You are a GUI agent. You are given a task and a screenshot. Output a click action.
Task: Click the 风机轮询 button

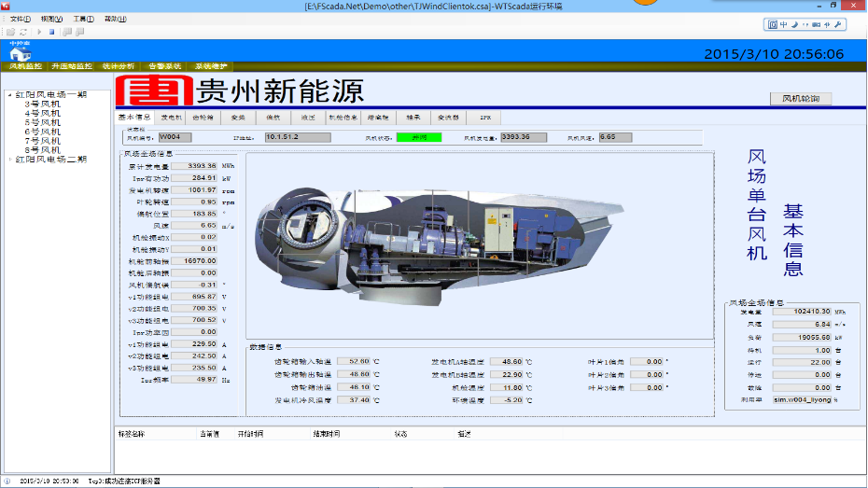click(801, 99)
